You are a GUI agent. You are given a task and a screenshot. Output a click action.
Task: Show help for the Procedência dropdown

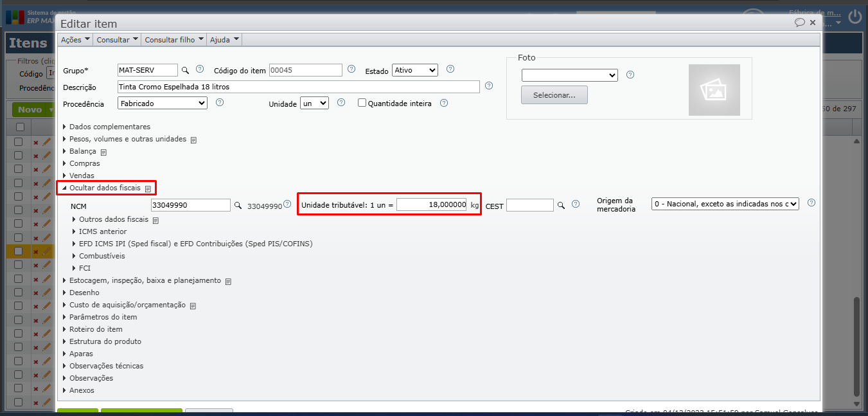220,102
